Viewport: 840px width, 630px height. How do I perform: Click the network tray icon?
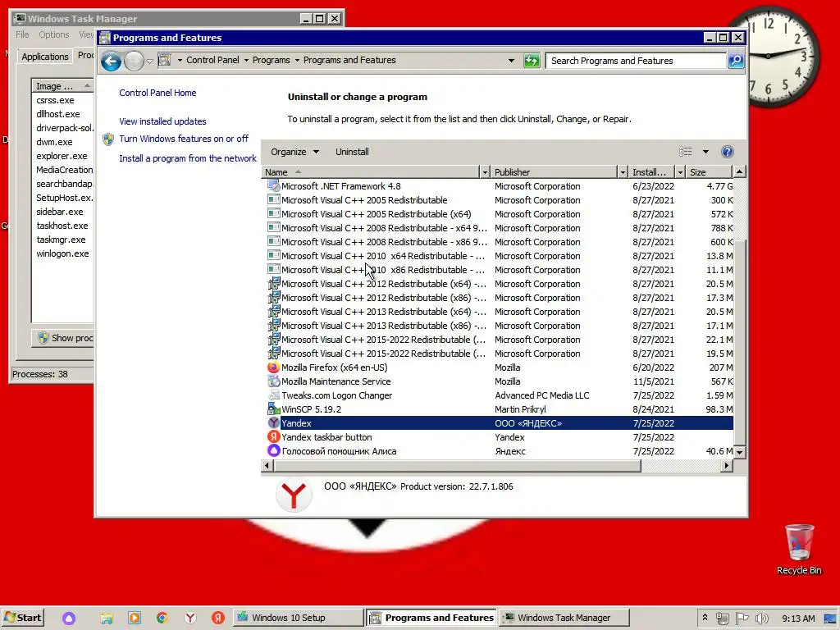[722, 619]
